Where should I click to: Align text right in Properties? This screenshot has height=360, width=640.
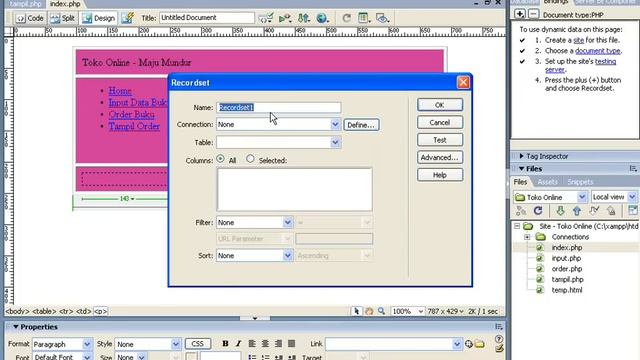pos(278,344)
